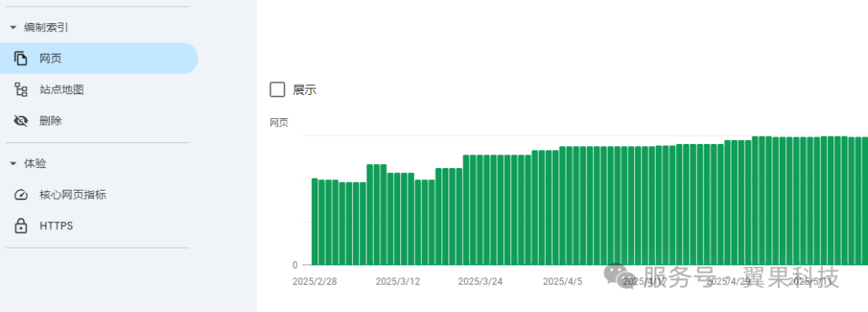This screenshot has width=868, height=312.
Task: Click the first green bar at 2025/2/28
Action: click(x=314, y=222)
